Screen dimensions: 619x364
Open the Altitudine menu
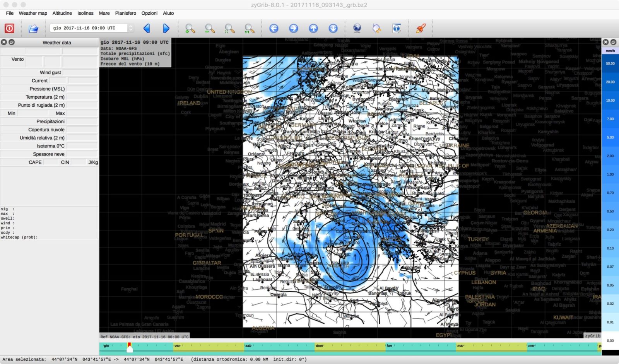pos(62,13)
